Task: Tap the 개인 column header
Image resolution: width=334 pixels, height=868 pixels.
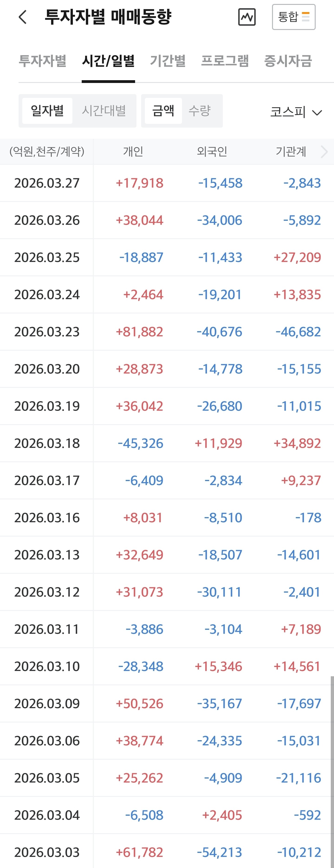Action: point(133,152)
